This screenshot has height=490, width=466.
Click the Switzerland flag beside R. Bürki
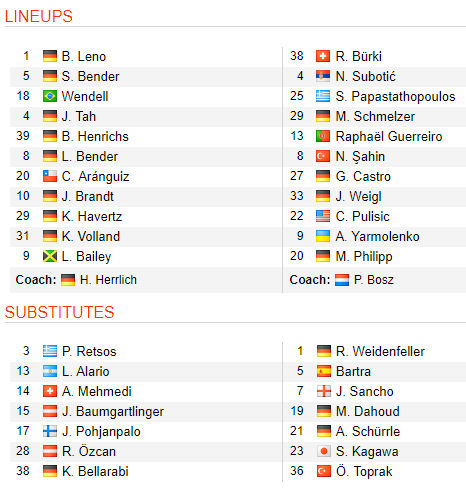click(x=323, y=56)
